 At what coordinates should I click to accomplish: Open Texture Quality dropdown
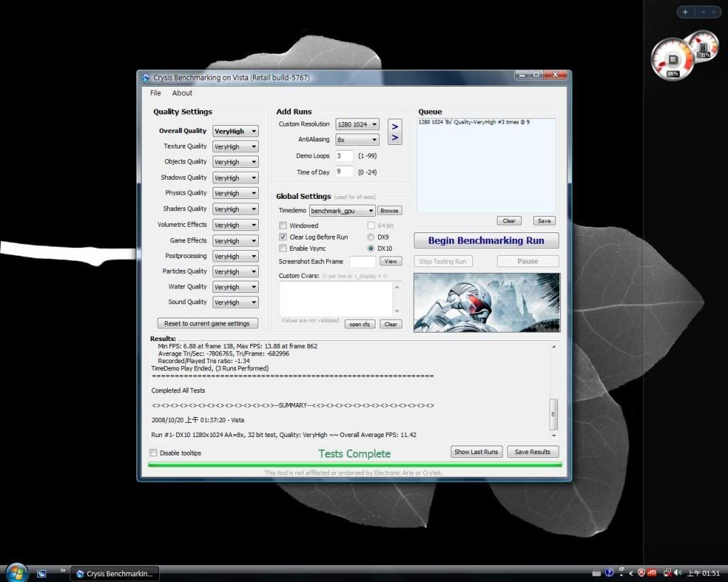[235, 146]
